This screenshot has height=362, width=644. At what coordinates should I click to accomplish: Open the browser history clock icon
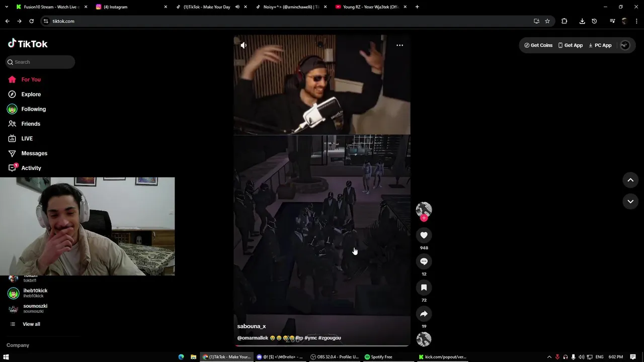(x=594, y=21)
